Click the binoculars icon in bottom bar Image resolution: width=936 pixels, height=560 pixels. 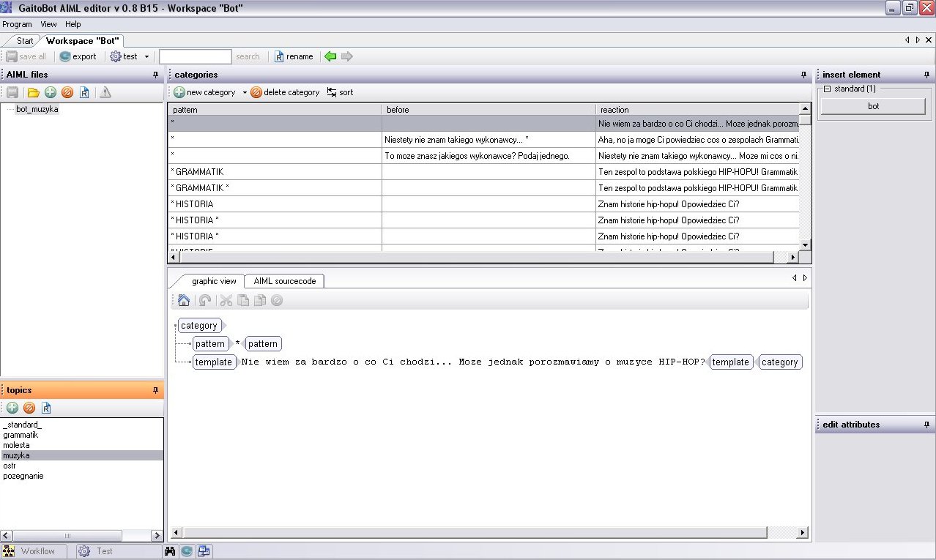click(171, 551)
